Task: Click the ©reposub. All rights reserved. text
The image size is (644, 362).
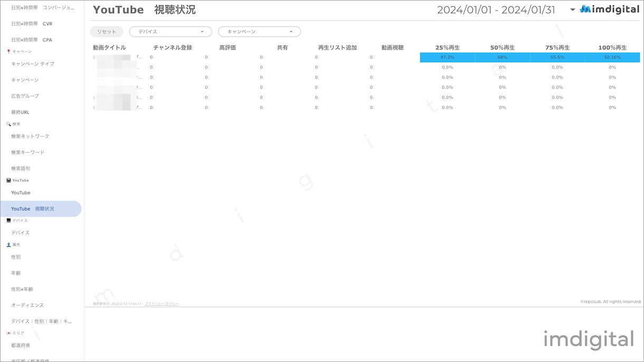Action: [x=611, y=302]
